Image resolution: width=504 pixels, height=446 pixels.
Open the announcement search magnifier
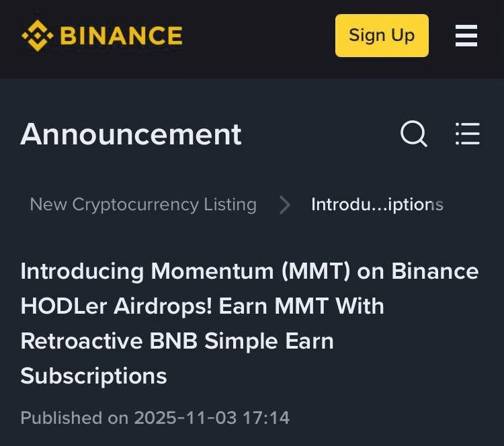pyautogui.click(x=414, y=134)
